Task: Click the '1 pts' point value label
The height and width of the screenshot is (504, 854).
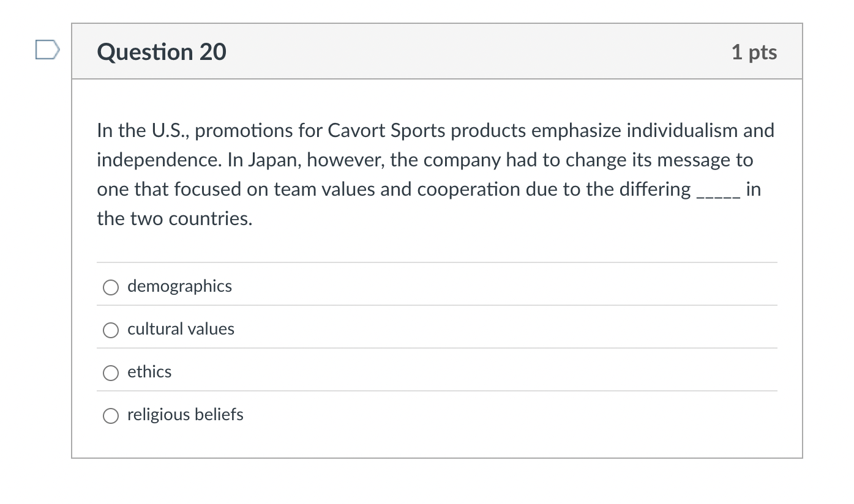Action: (x=754, y=52)
